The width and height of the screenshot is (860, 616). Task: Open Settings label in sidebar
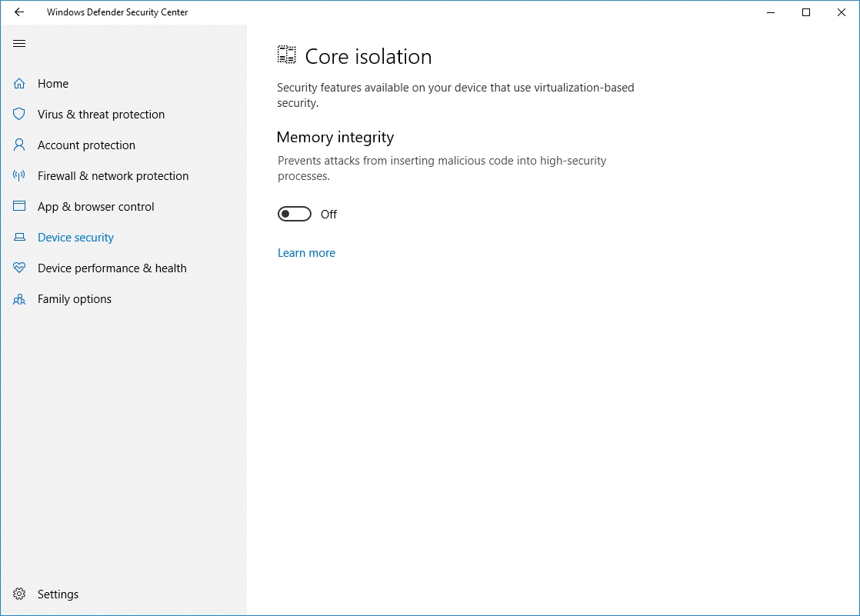(x=58, y=594)
